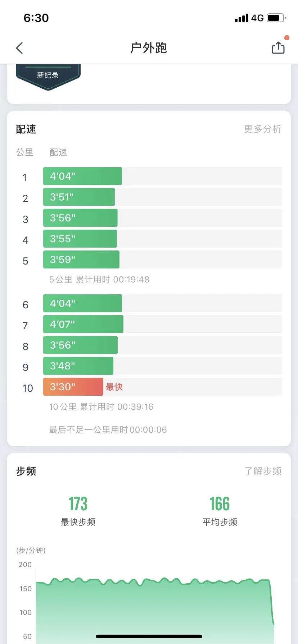Tap the back arrow icon
This screenshot has height=644, width=298.
[20, 48]
